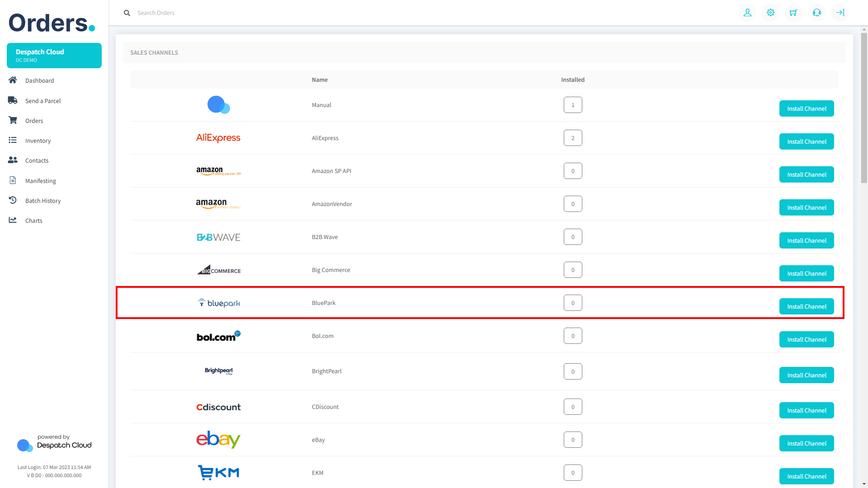Click the Batch History clock icon
The width and height of the screenshot is (868, 488).
(x=13, y=200)
